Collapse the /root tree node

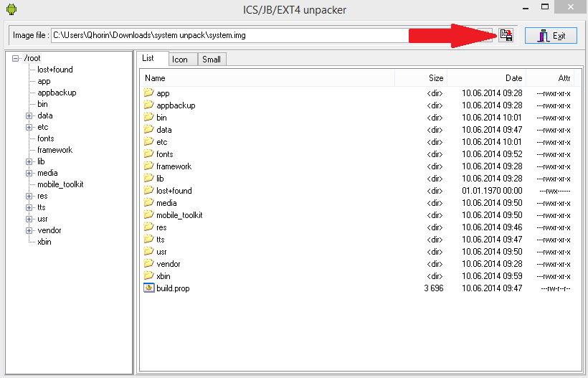pyautogui.click(x=16, y=58)
